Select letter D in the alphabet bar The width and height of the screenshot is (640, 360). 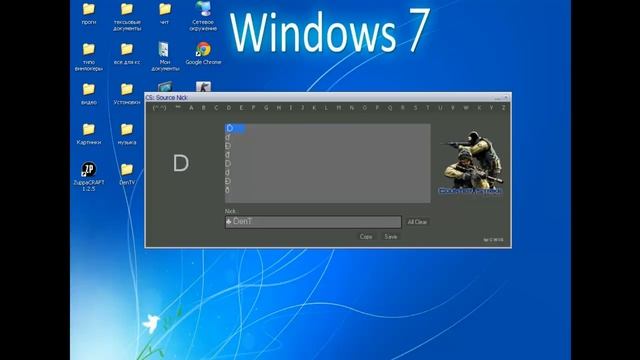(x=229, y=108)
